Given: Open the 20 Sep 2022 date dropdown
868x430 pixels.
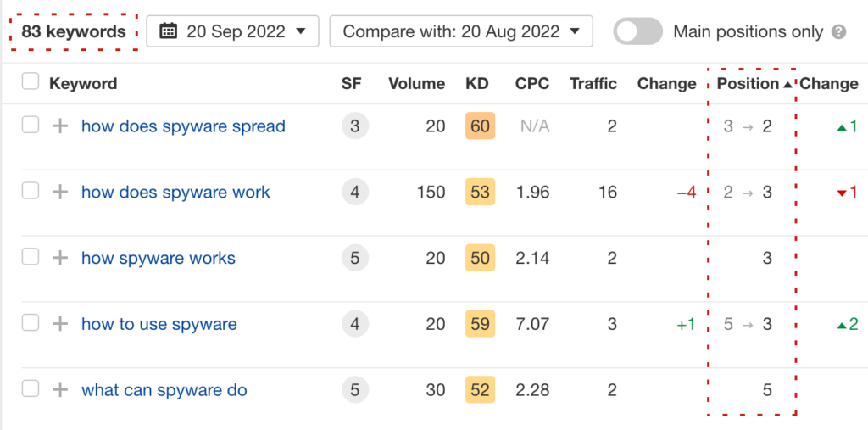Looking at the screenshot, I should coord(232,31).
